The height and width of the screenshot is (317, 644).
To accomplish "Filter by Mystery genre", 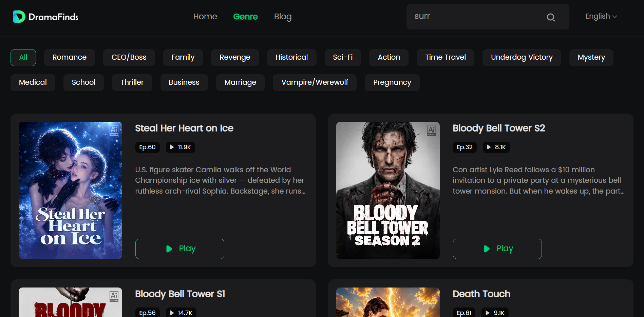I will click(591, 57).
